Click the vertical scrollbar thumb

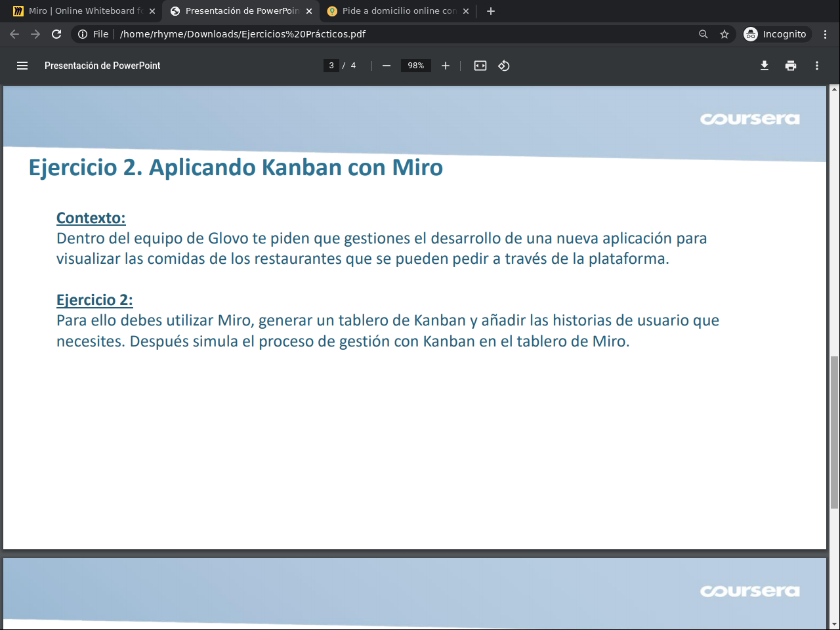[834, 432]
